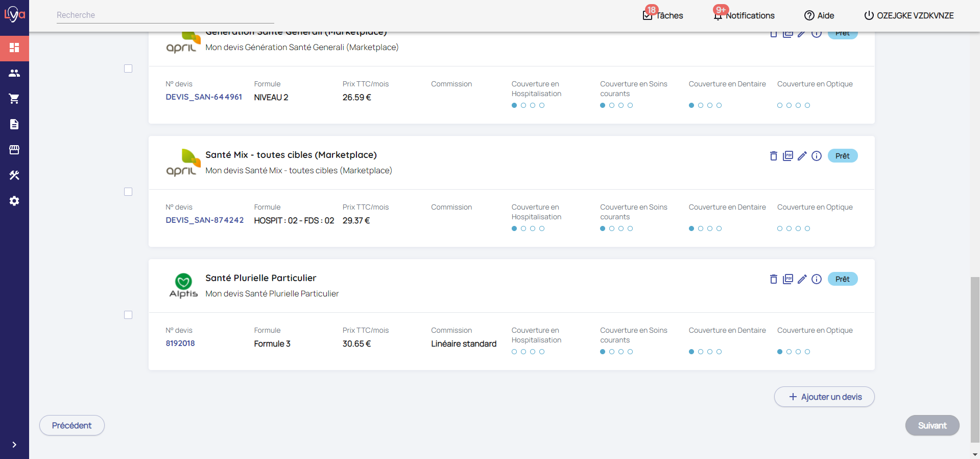Click the vertical page scrollbar
The image size is (980, 459).
pos(975,358)
